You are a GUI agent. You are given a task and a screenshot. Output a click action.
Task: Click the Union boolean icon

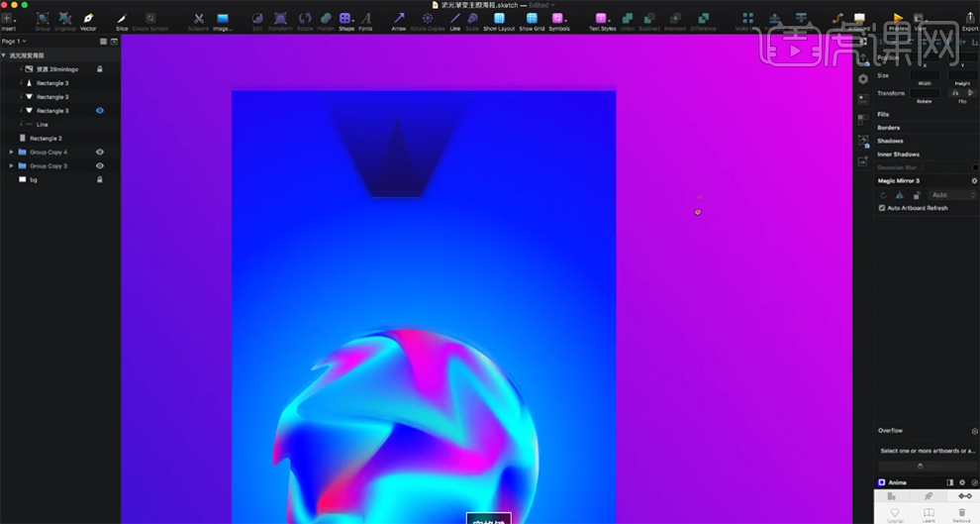628,18
